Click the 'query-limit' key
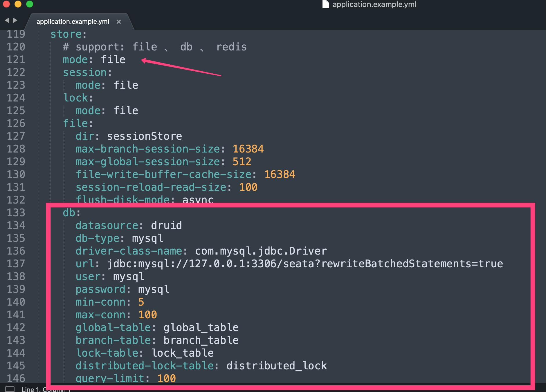 click(x=110, y=379)
